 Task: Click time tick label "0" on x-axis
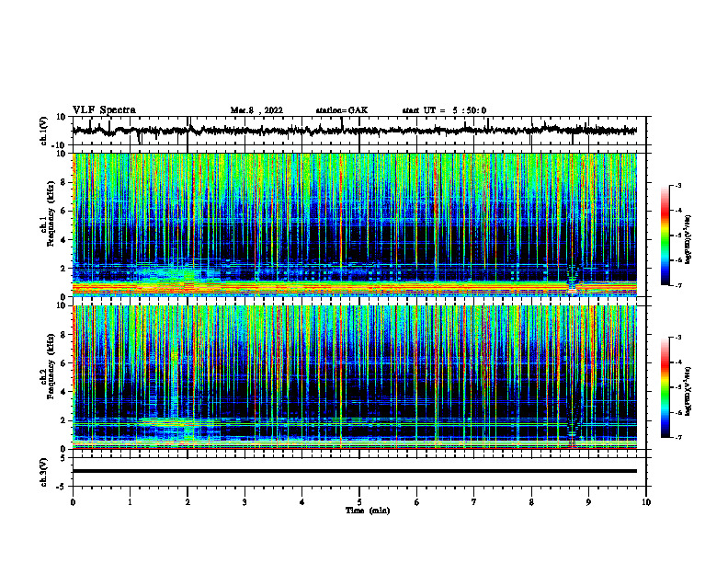click(73, 502)
